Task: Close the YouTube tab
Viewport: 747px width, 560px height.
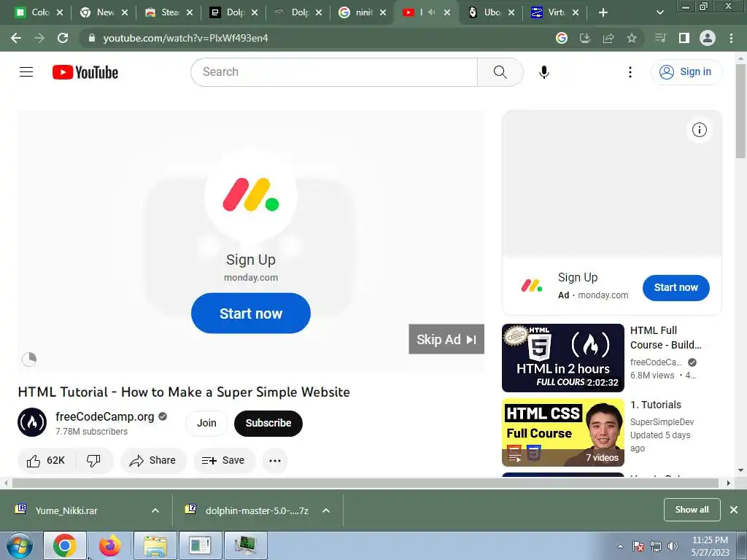Action: click(447, 12)
